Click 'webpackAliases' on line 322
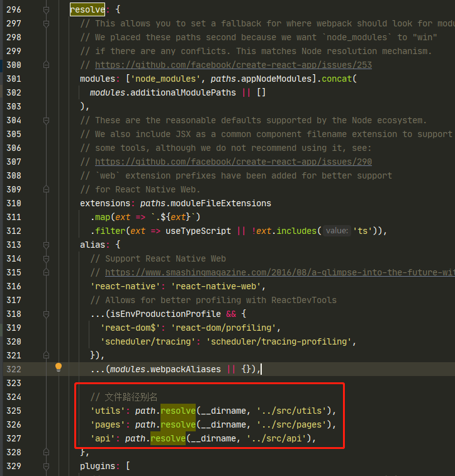The width and height of the screenshot is (455, 476). pyautogui.click(x=186, y=370)
